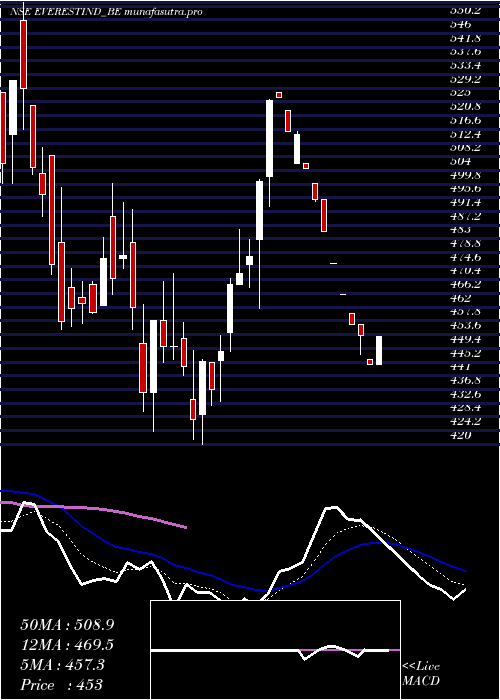
Task: Click the 541.8 price axis label
Action: click(465, 38)
